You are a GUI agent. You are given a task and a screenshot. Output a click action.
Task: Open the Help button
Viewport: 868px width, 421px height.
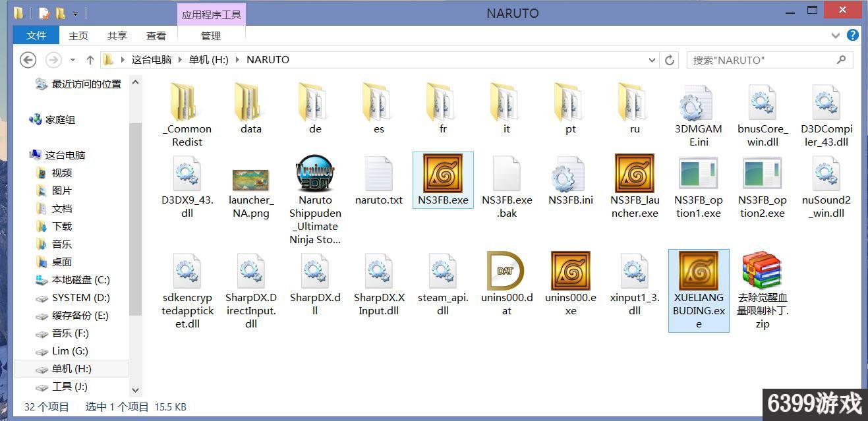[853, 36]
